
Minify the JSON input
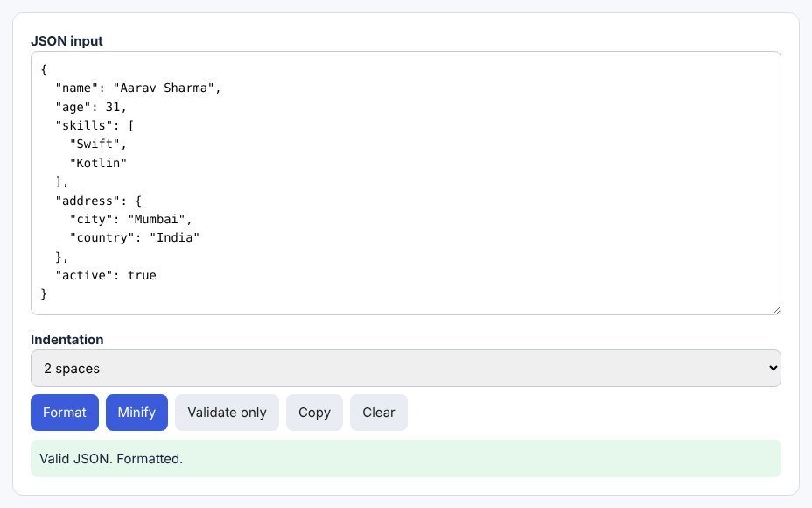[x=136, y=413]
